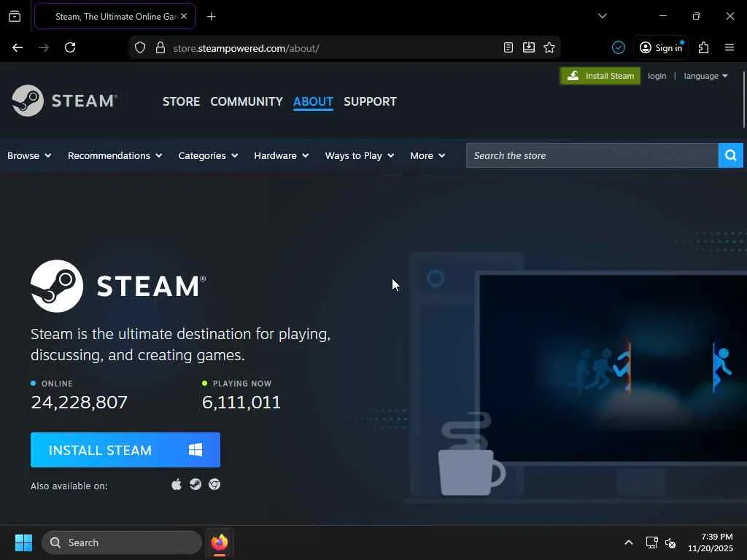Open the STORE navigation item

point(182,101)
